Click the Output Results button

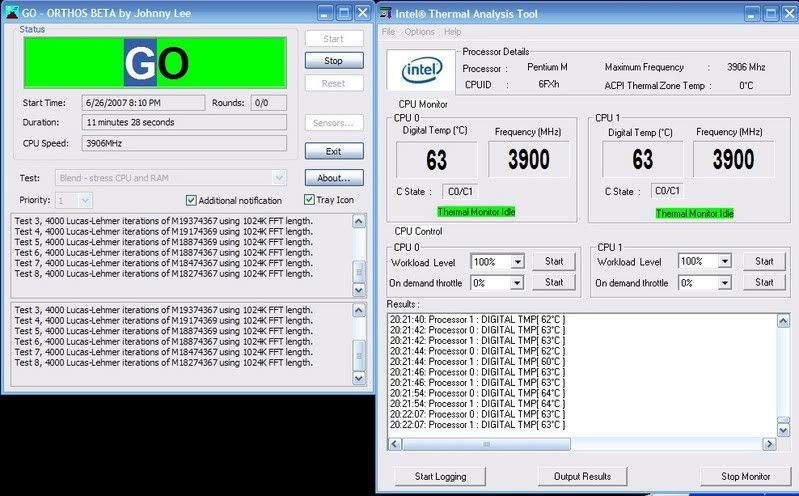582,477
